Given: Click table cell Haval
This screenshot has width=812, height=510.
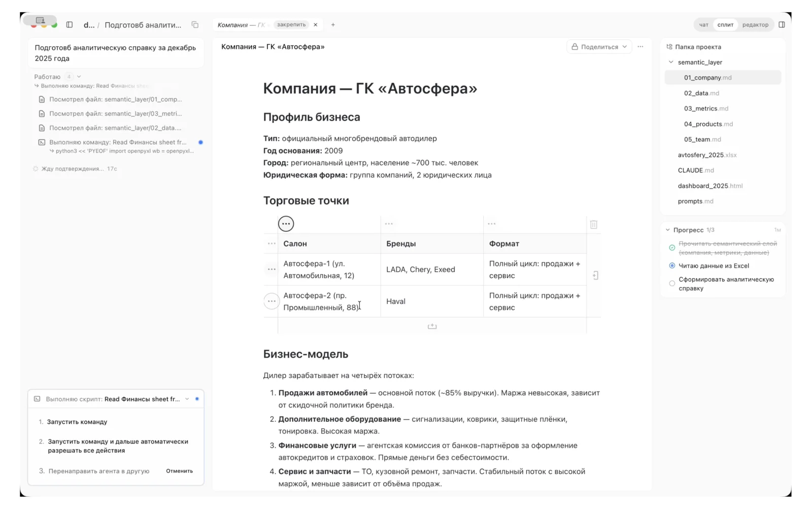Looking at the screenshot, I should pyautogui.click(x=432, y=301).
